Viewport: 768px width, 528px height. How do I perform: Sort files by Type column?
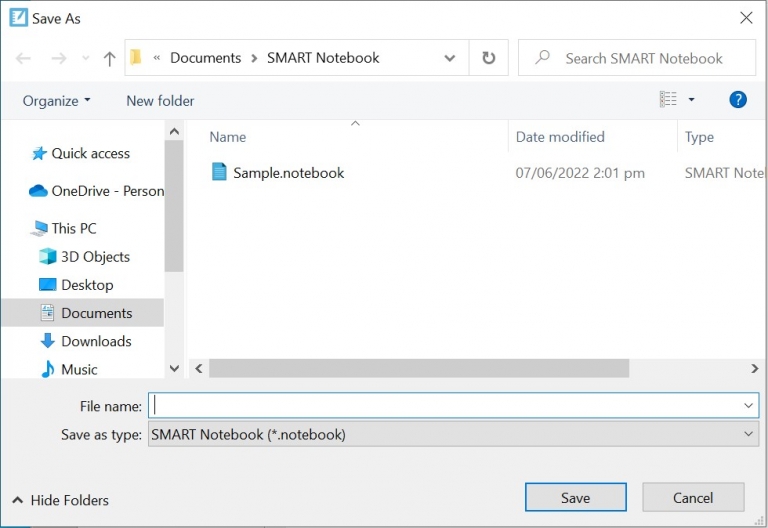tap(699, 138)
